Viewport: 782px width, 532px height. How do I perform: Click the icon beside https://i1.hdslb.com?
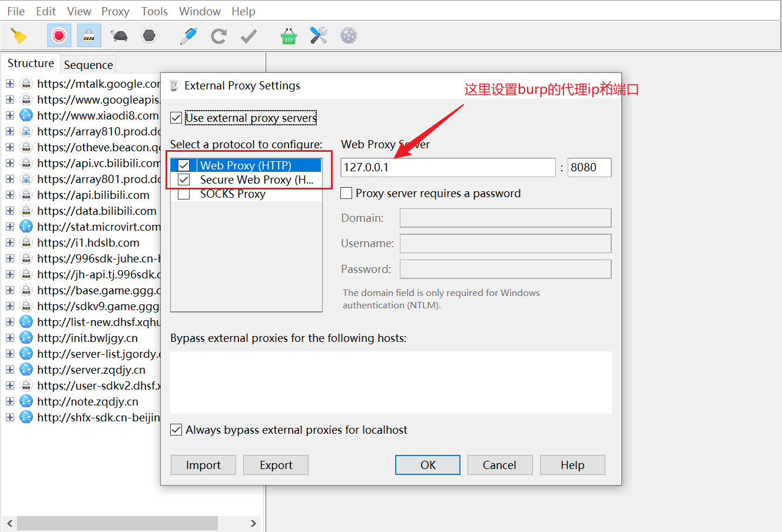pos(26,242)
